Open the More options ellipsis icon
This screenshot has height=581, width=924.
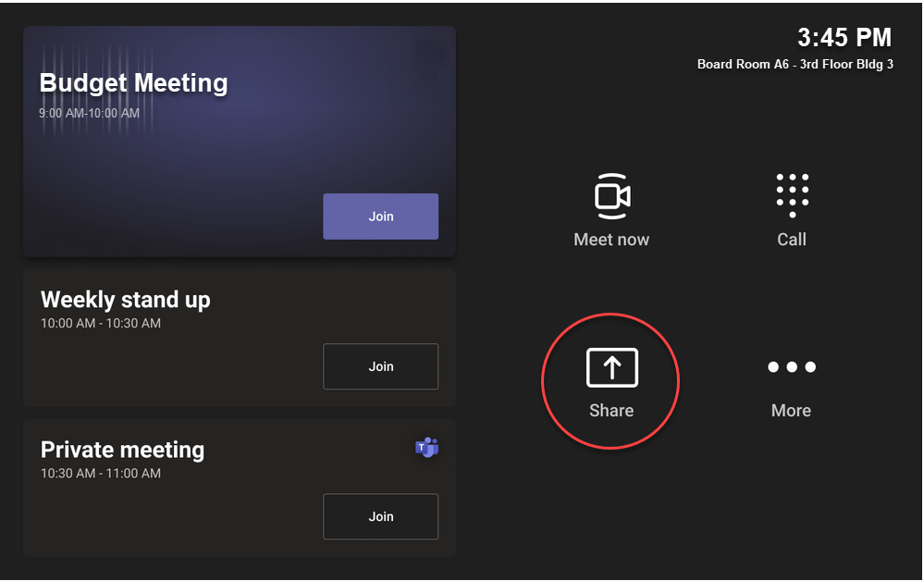(x=792, y=366)
